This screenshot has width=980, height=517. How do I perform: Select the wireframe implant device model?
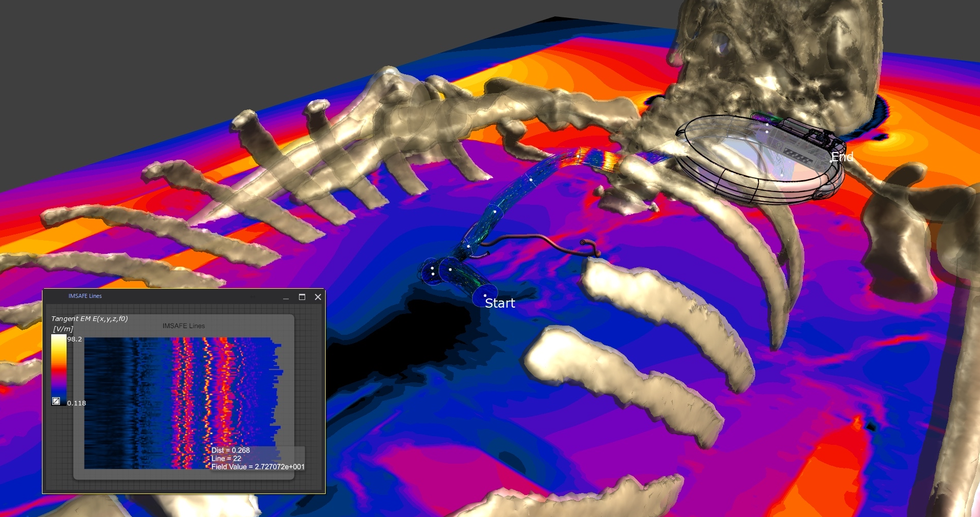tap(761, 160)
